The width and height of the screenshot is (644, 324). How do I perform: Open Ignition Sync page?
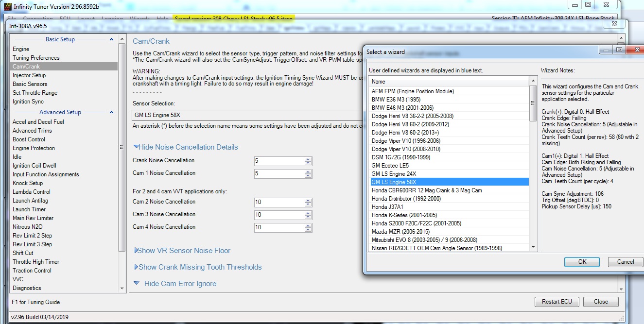(x=28, y=102)
